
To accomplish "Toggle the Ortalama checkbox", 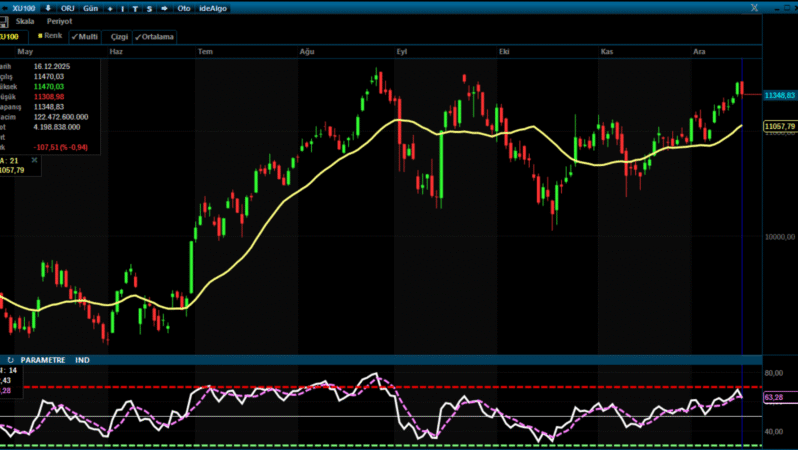I will [x=154, y=36].
